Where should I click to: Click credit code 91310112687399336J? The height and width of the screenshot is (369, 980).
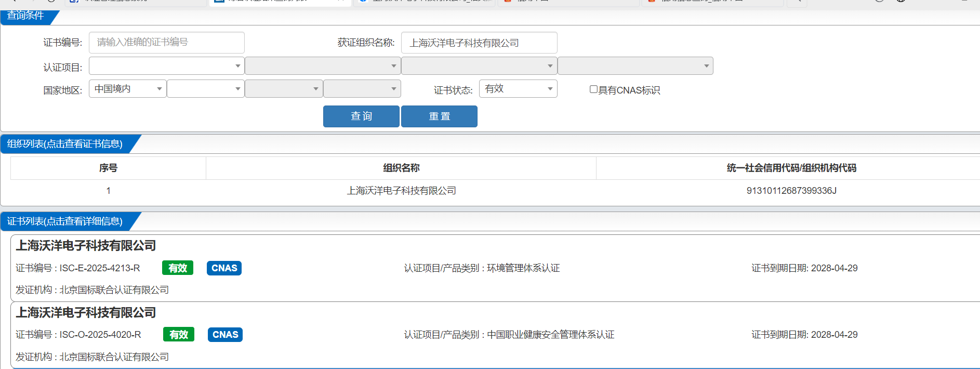coord(791,191)
